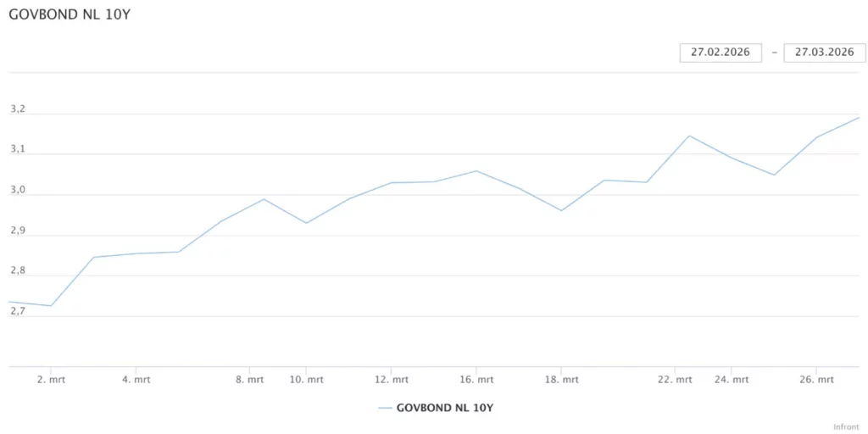Select the 10. mrt axis date
Viewport: 868px width, 434px height.
pos(307,380)
